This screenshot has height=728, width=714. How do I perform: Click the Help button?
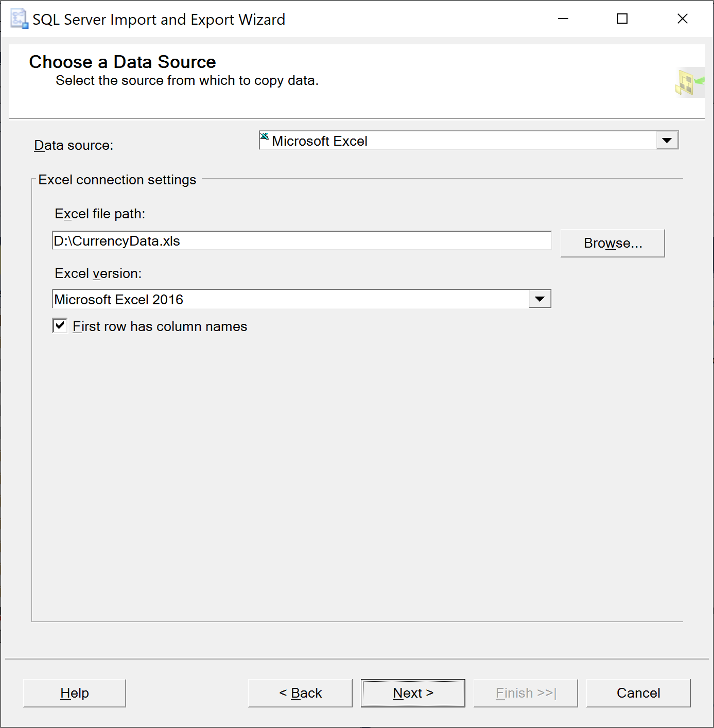pos(75,693)
